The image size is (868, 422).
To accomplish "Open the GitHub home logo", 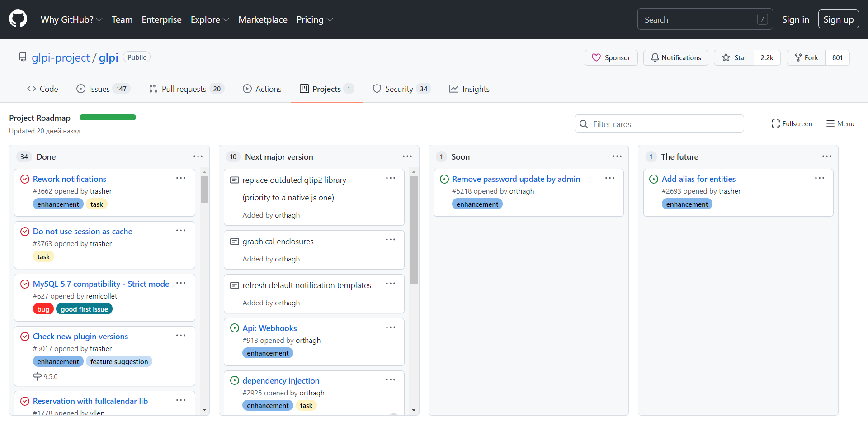I will point(18,19).
